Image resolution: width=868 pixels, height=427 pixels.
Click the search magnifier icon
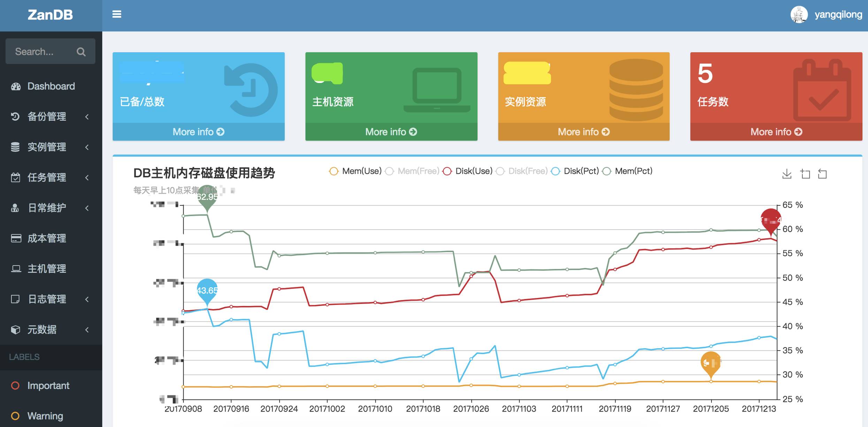click(81, 52)
